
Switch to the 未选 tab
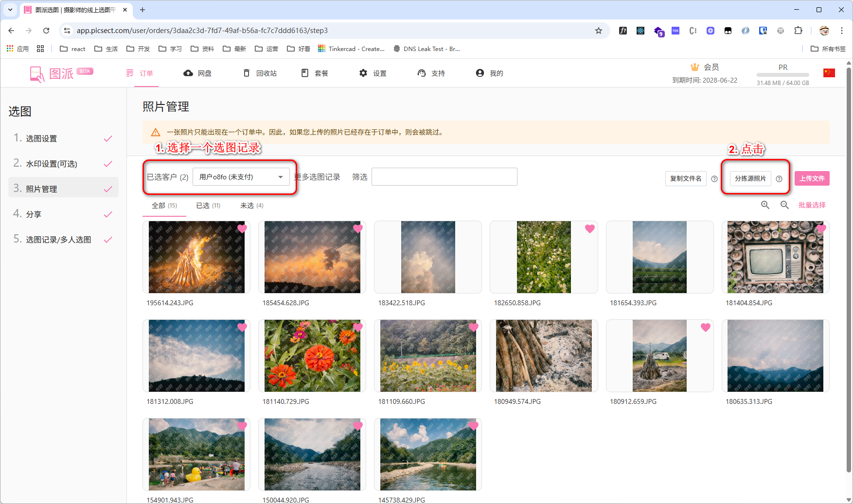coord(251,205)
